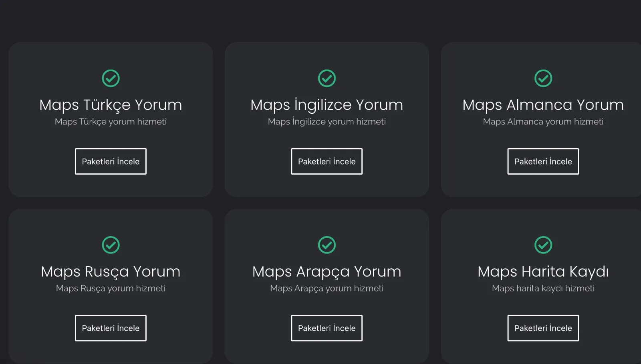641x364 pixels.
Task: Select the Maps Arapça Yorum heading
Action: pos(327,272)
